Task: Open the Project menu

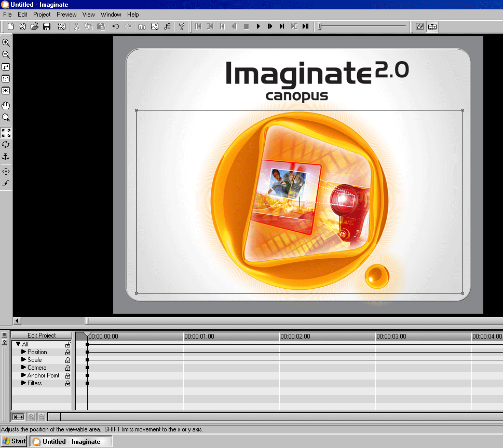Action: point(42,15)
